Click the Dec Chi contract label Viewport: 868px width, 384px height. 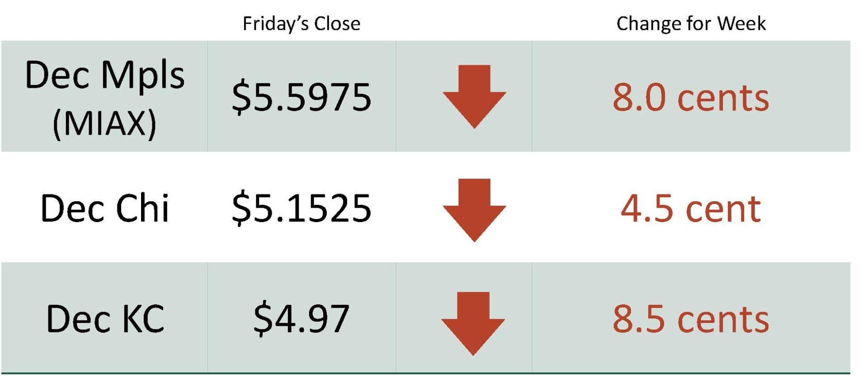pos(104,208)
